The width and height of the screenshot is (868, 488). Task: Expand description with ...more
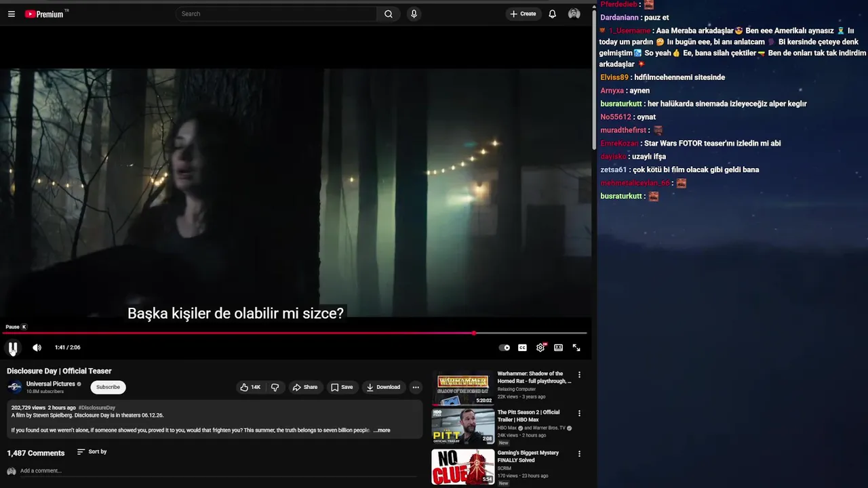(x=382, y=430)
